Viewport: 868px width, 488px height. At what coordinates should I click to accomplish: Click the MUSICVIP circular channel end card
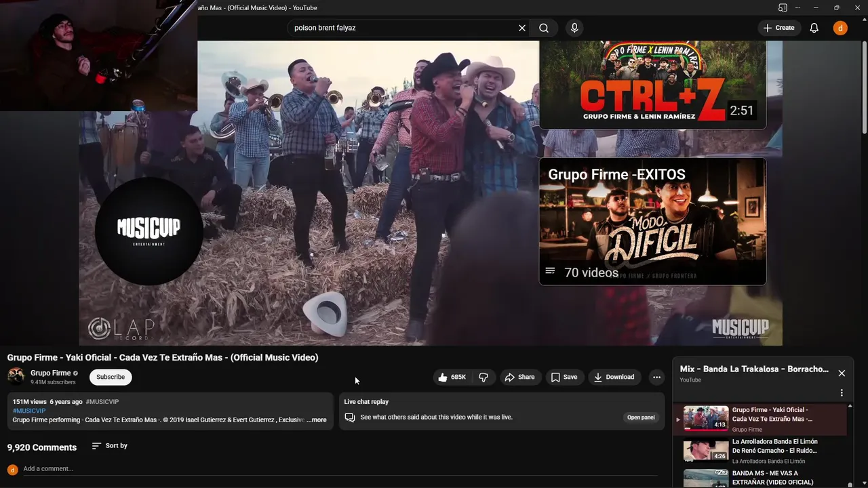tap(149, 231)
